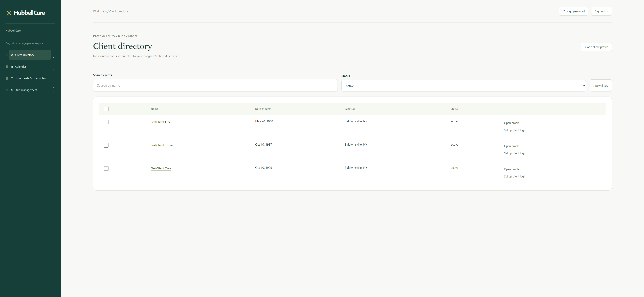Click the Name column header
644x297 pixels.
tap(154, 109)
